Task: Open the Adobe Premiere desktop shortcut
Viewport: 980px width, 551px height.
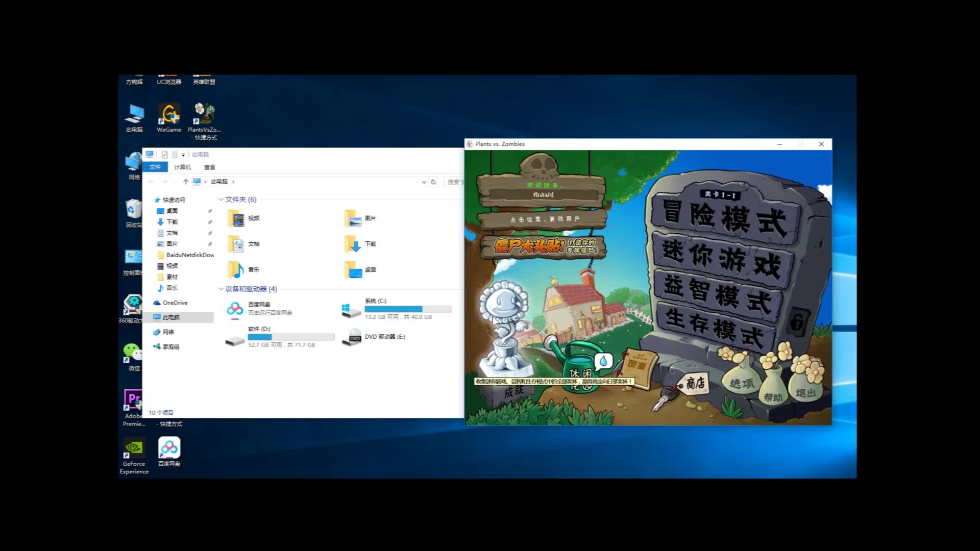Action: click(x=133, y=408)
